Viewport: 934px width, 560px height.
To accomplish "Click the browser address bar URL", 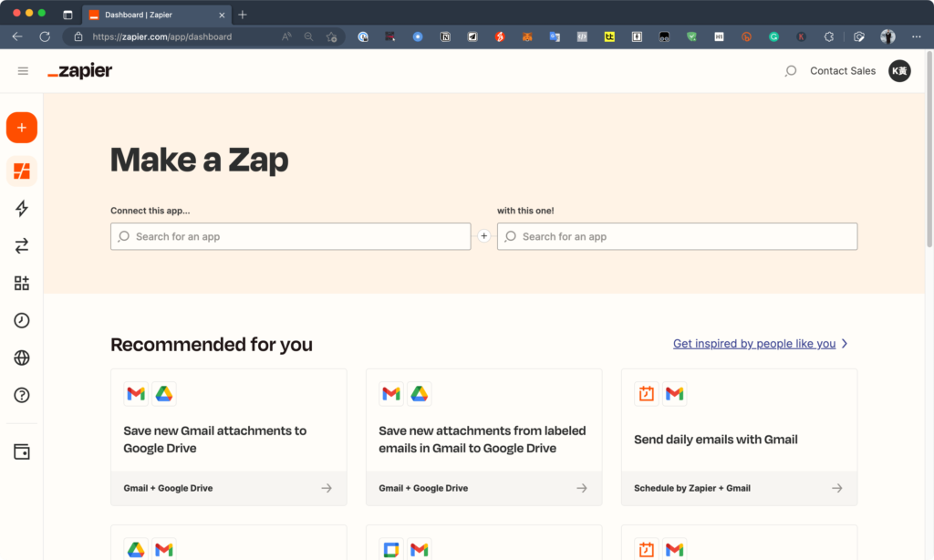I will pyautogui.click(x=162, y=36).
